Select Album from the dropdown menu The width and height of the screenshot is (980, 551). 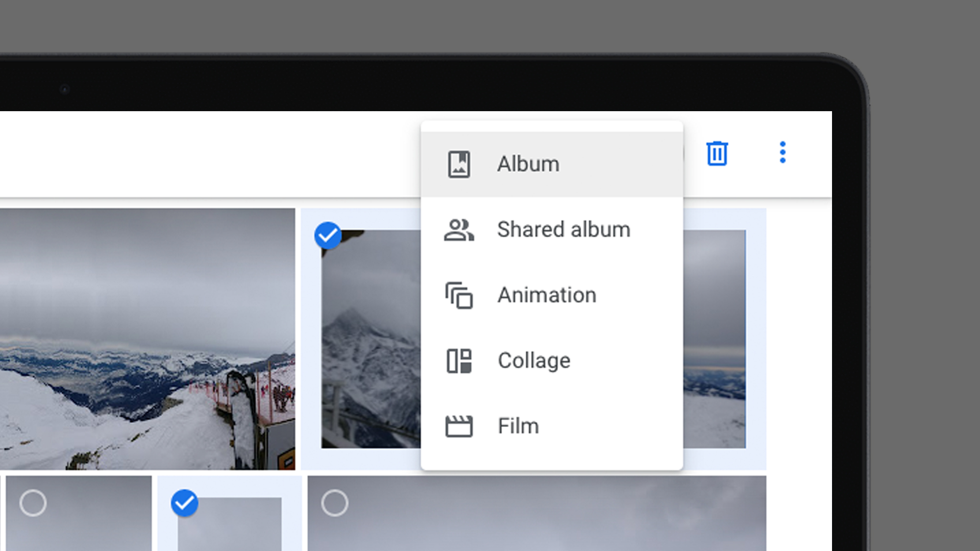[x=552, y=164]
